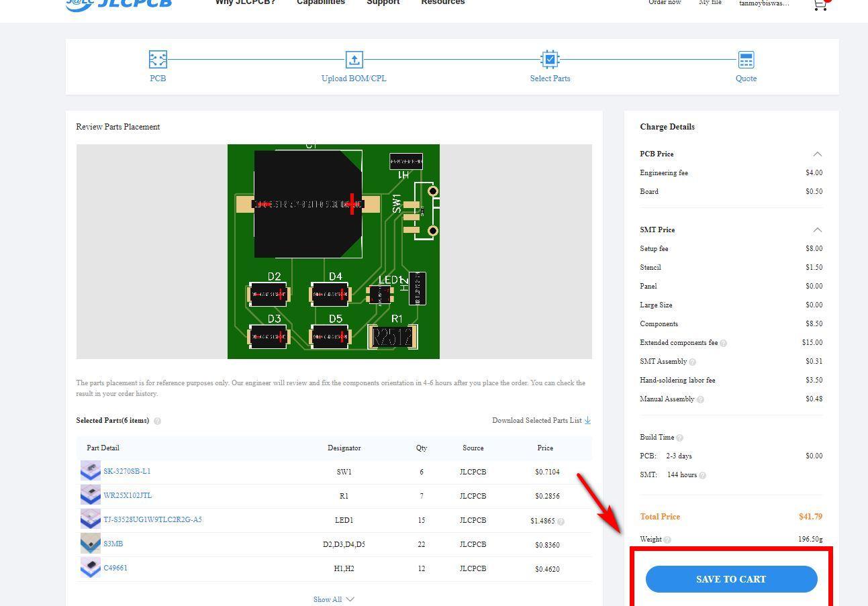Image resolution: width=868 pixels, height=606 pixels.
Task: Click the Designator column header
Action: click(344, 448)
